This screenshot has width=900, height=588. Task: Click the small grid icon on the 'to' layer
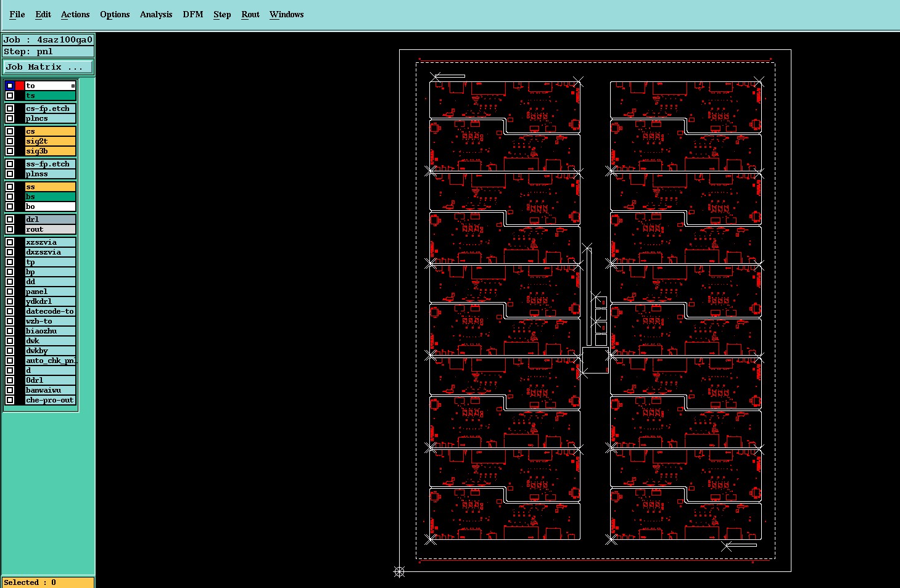coord(73,86)
